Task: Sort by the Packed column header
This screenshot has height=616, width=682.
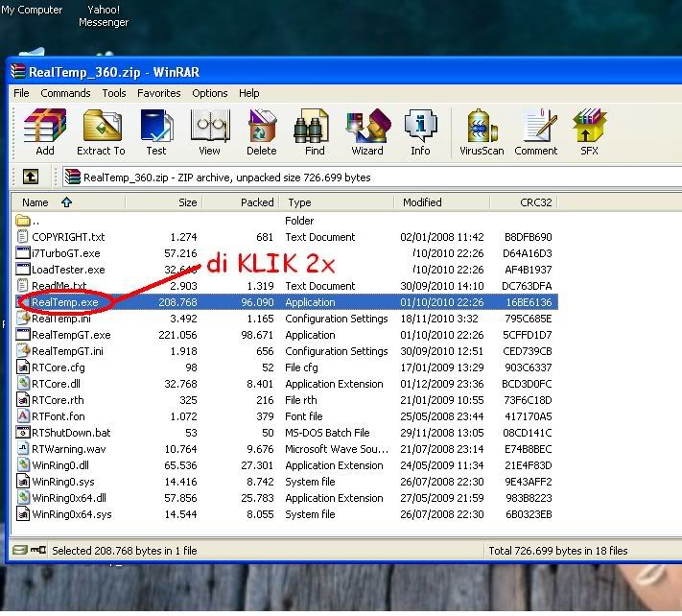Action: click(240, 202)
